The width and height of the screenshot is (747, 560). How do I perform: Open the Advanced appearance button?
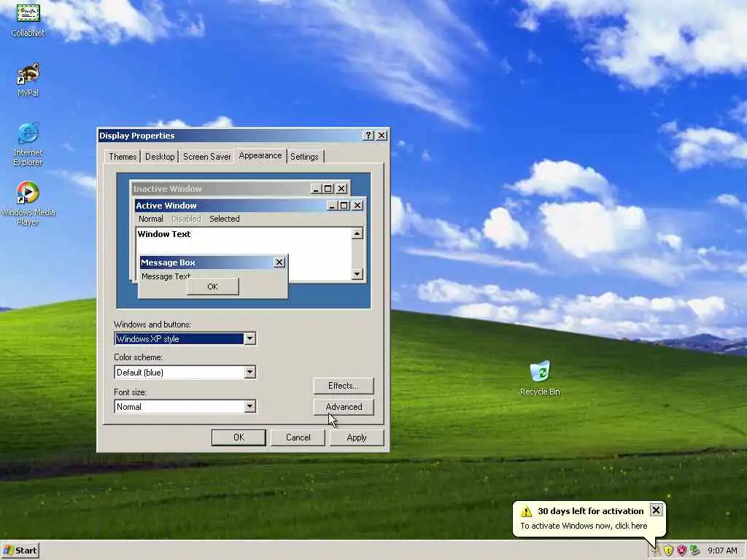344,407
